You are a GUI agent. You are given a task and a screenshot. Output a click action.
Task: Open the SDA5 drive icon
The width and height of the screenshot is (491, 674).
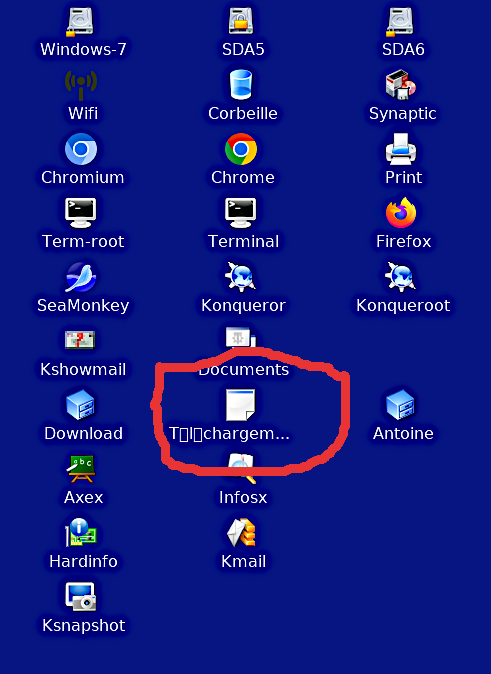(241, 21)
